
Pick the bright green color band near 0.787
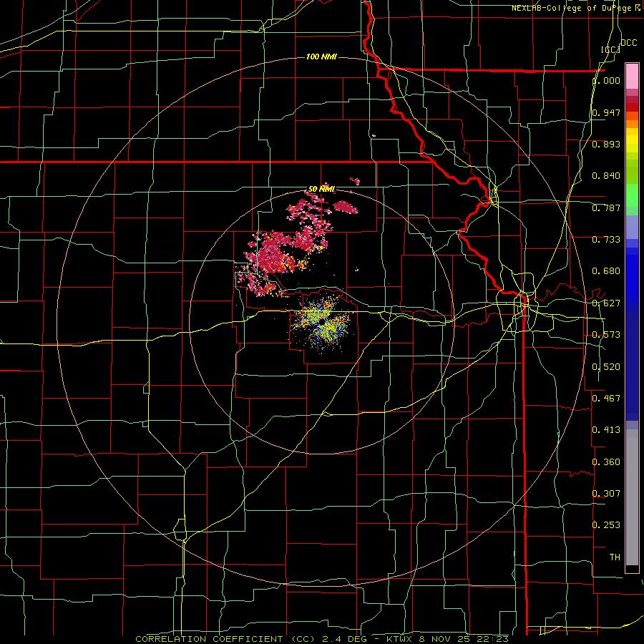(632, 196)
